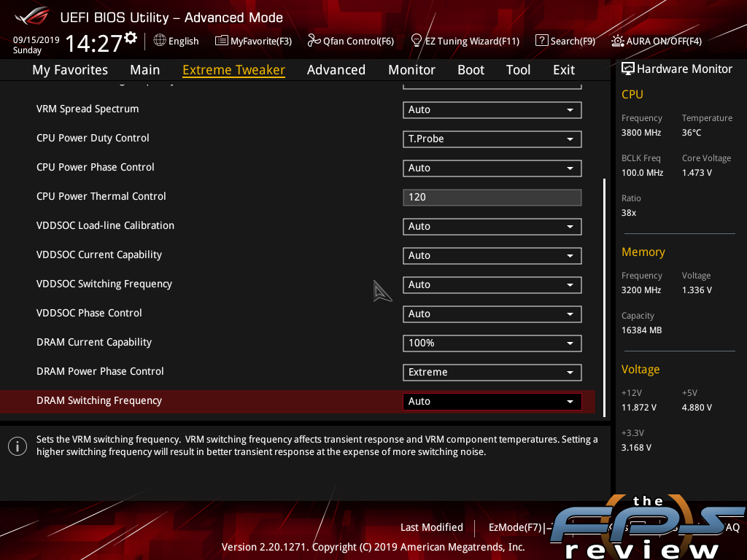Click the info icon beside description

(18, 446)
